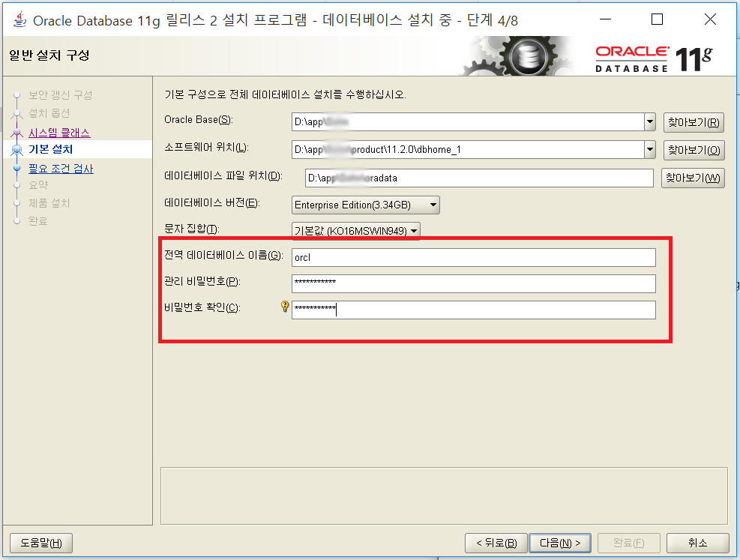The width and height of the screenshot is (740, 560).
Task: Open the 소프트웨어 위치 dropdown arrow
Action: pyautogui.click(x=650, y=150)
